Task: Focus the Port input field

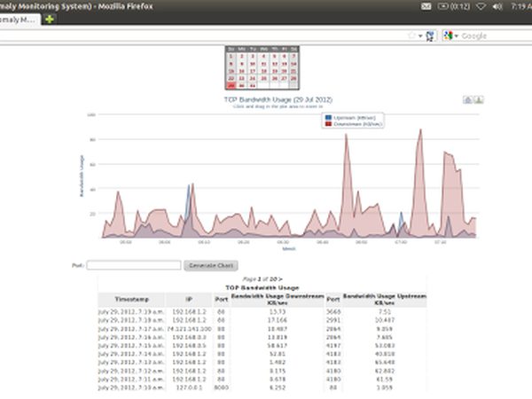Action: pos(134,265)
